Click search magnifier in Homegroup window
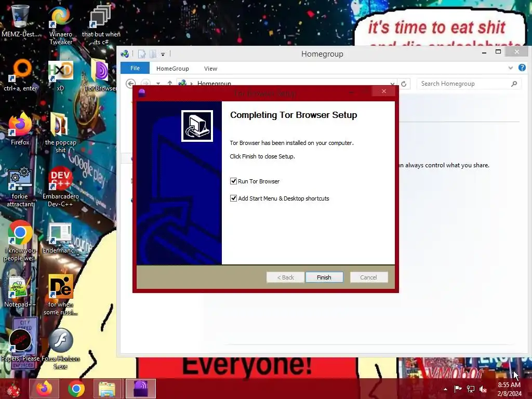 tap(514, 84)
